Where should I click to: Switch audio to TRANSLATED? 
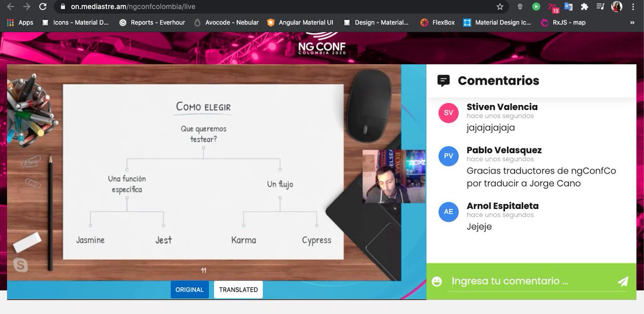238,290
